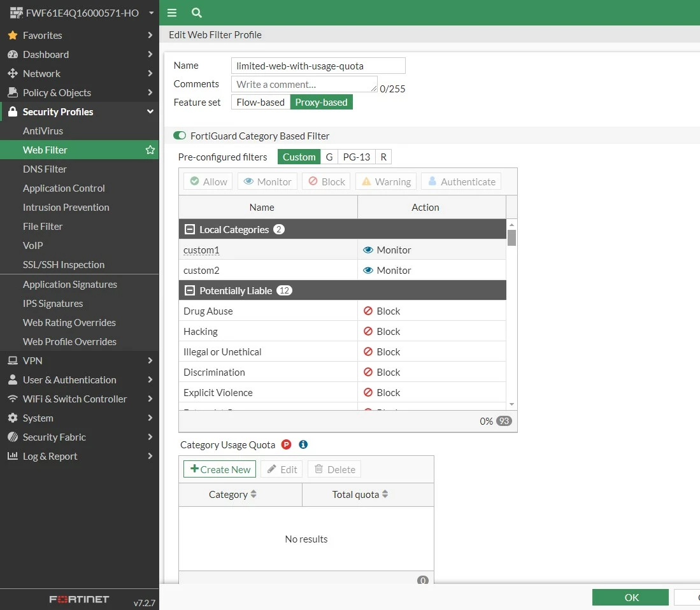Click the blue info icon by Category Usage Quota
Screen dimensions: 700x610
pos(303,444)
